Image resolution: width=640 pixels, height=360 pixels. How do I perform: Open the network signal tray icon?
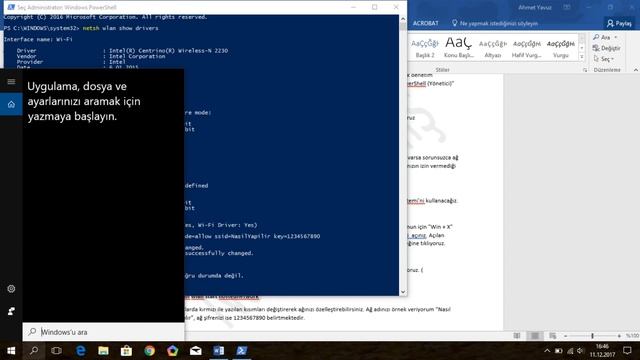point(570,351)
